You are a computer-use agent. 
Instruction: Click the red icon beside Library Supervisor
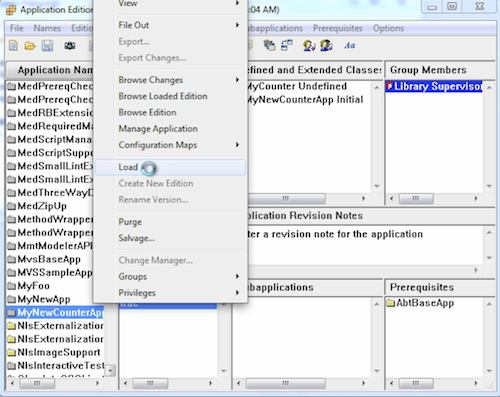(x=390, y=86)
